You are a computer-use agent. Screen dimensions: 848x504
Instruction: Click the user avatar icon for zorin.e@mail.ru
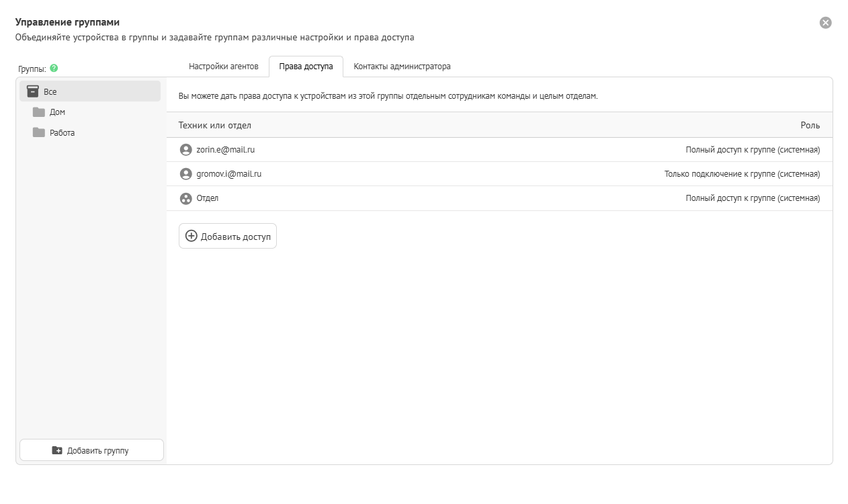186,150
